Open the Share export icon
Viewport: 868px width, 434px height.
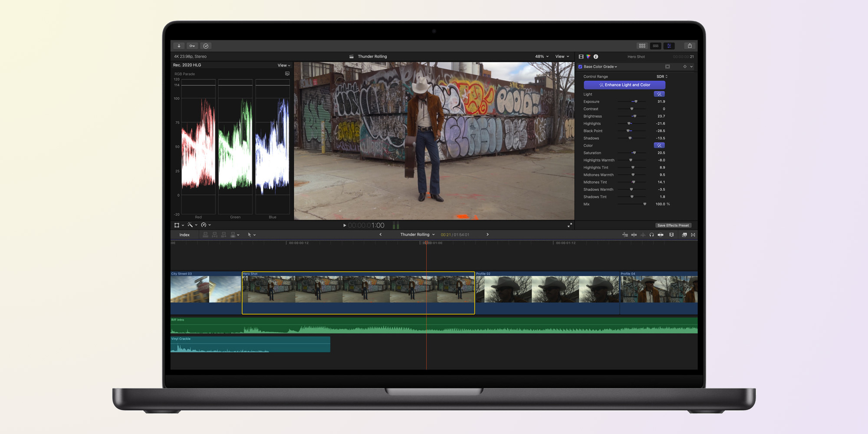(x=690, y=46)
